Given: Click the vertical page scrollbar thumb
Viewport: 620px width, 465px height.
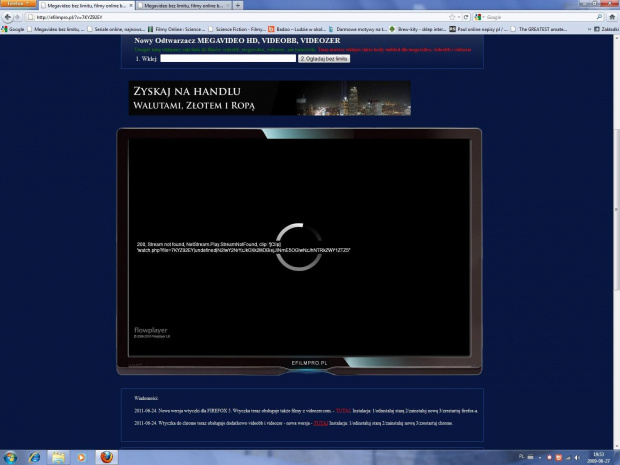Looking at the screenshot, I should tap(616, 210).
